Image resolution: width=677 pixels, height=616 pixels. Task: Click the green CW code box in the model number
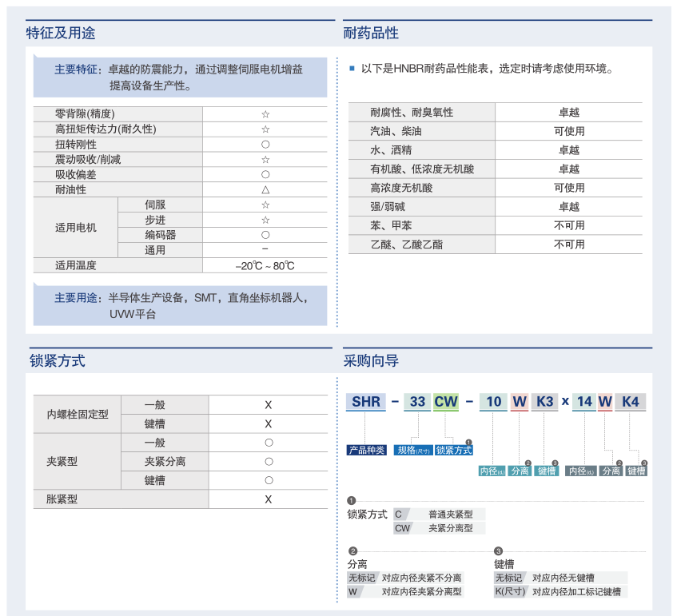[446, 402]
